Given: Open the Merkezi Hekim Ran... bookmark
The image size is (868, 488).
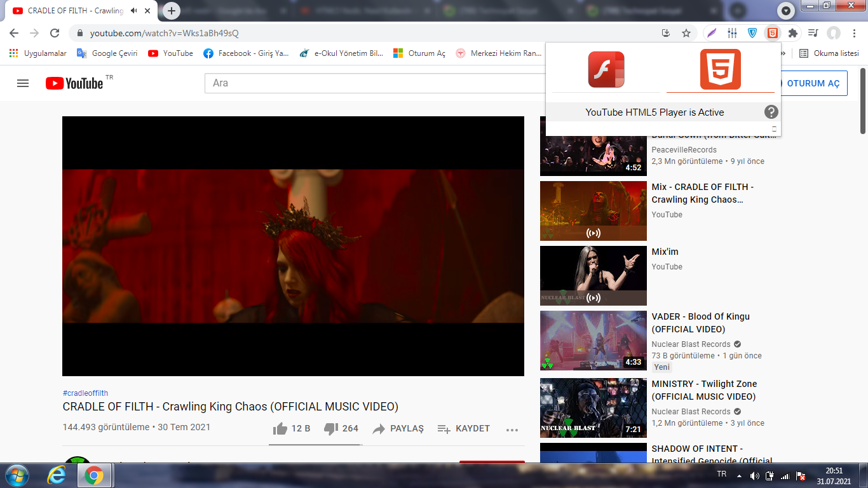Looking at the screenshot, I should 498,53.
